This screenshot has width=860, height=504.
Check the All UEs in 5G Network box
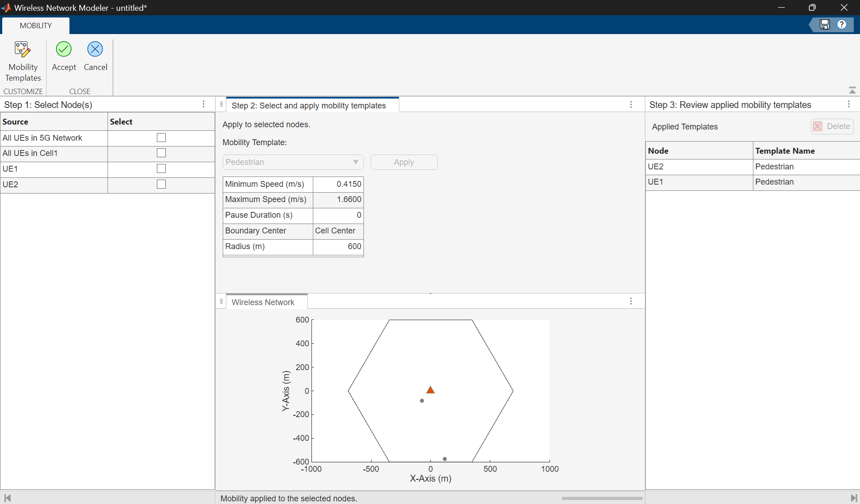click(161, 138)
